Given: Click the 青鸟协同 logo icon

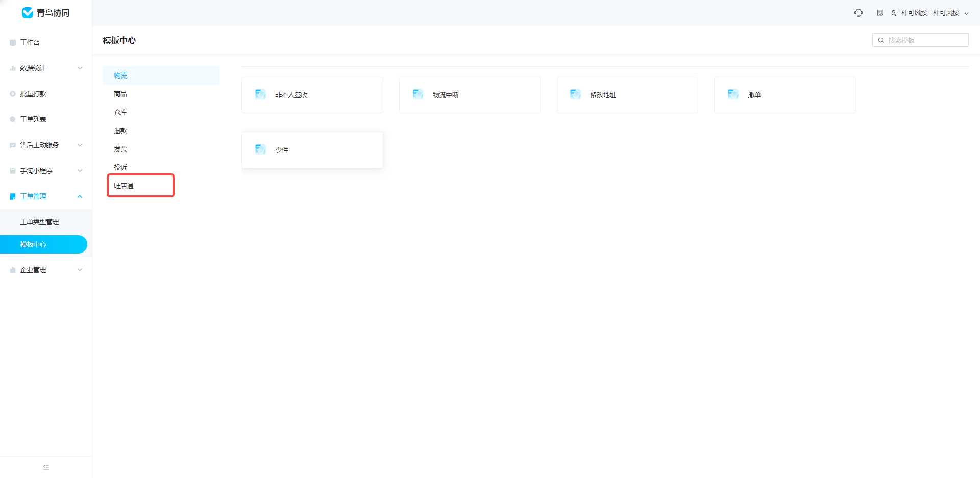Looking at the screenshot, I should (28, 13).
